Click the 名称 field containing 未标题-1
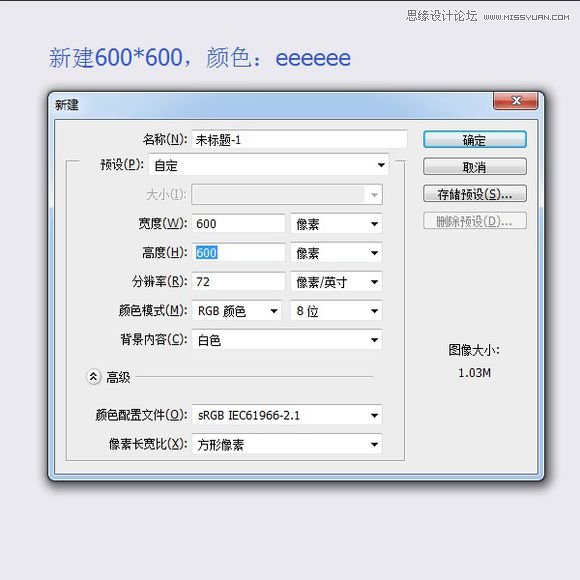Screen dimensions: 580x580 (x=299, y=139)
